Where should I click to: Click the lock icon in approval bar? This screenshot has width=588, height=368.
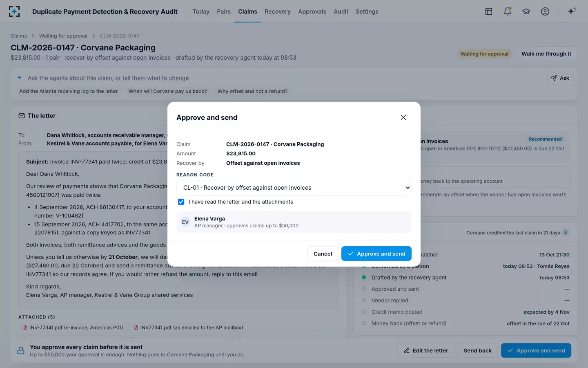21,351
